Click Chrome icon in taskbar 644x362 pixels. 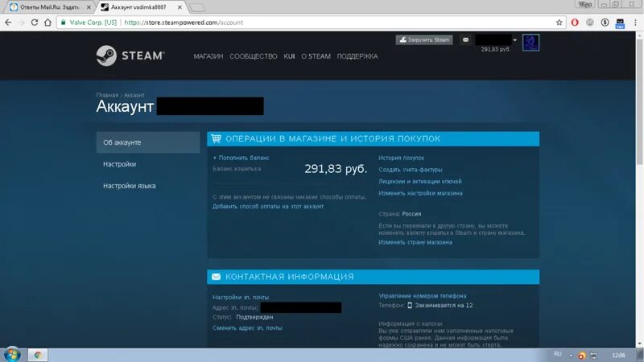tap(38, 355)
